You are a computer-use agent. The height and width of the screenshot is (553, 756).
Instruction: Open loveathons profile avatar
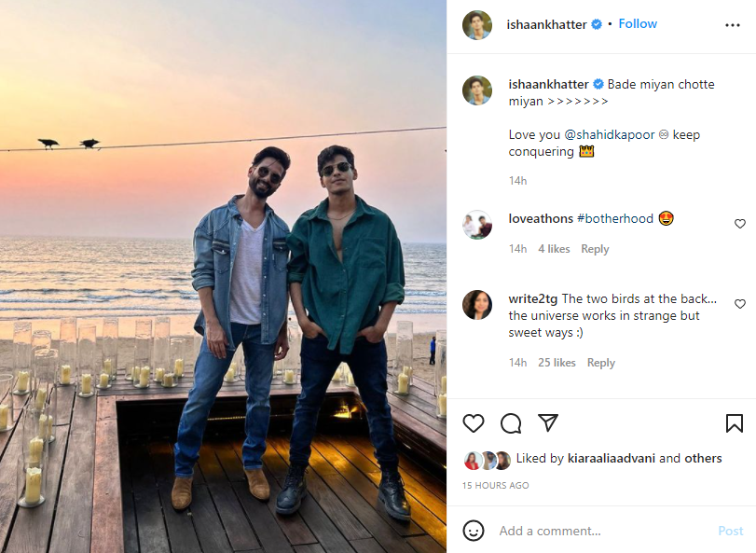point(477,225)
